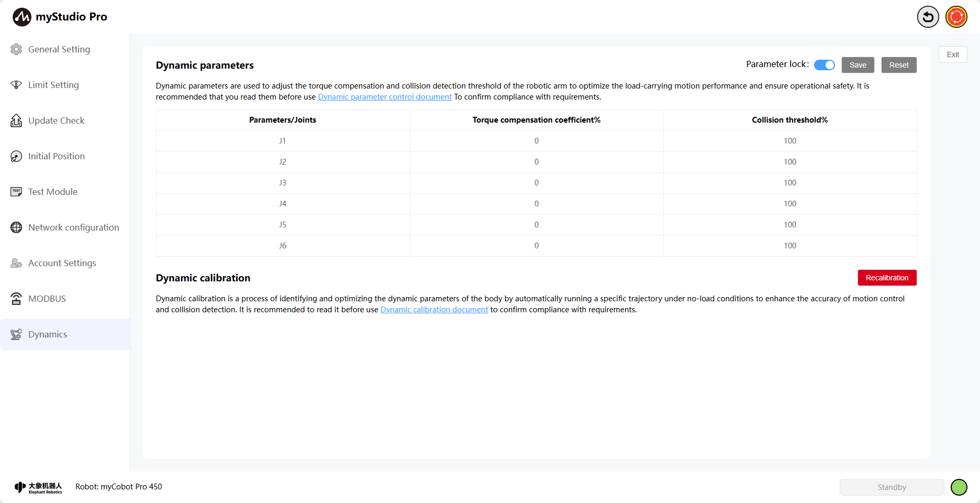Screen dimensions: 980x503
Task: Click the Limit Setting sidebar icon
Action: pyautogui.click(x=16, y=85)
